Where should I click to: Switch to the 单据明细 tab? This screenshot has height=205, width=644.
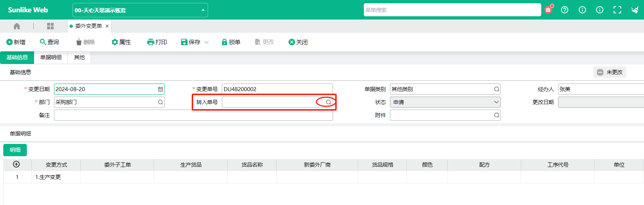(x=51, y=57)
